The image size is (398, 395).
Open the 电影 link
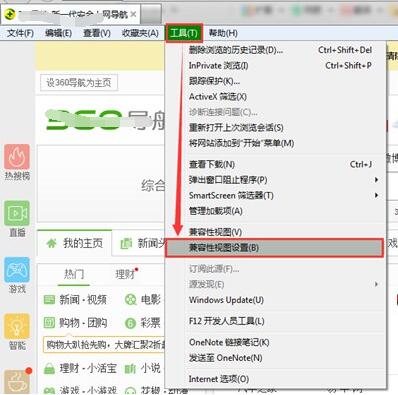151,300
